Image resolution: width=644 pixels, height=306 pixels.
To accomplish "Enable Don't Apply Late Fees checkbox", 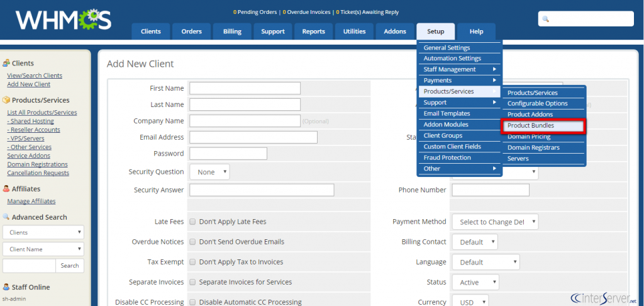I will 192,222.
